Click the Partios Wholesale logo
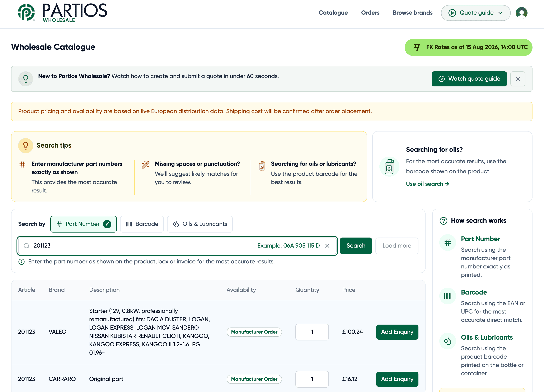Screen dimensions: 544x392 pos(63,13)
